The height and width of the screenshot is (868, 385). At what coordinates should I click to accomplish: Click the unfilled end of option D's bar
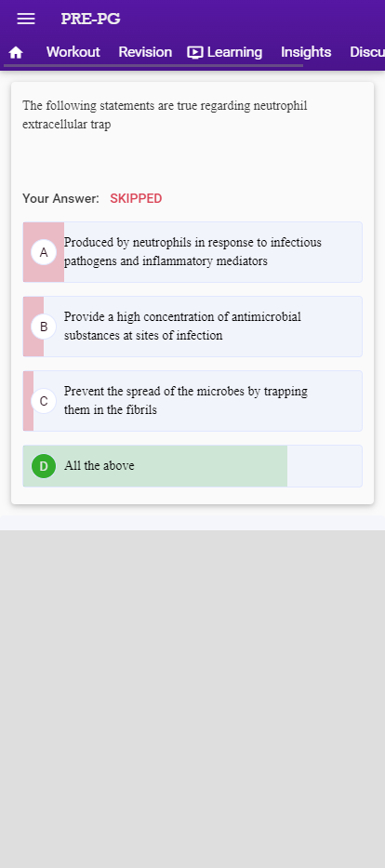point(325,466)
